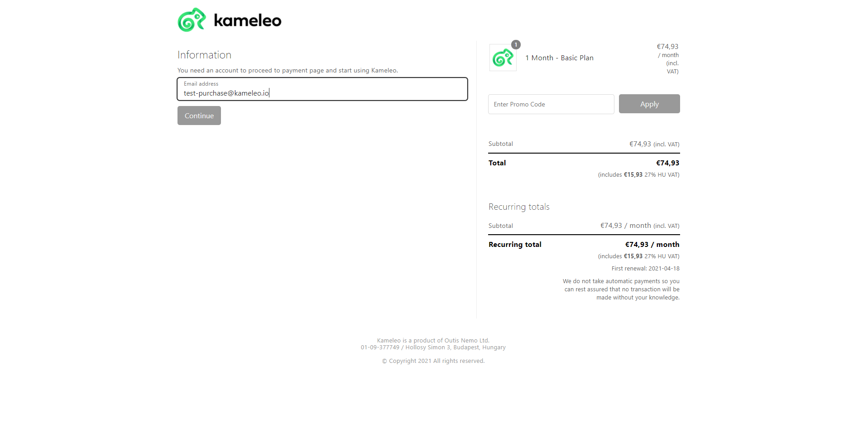Click the Hollosy Simon address footer line
This screenshot has width=868, height=439.
click(x=433, y=347)
